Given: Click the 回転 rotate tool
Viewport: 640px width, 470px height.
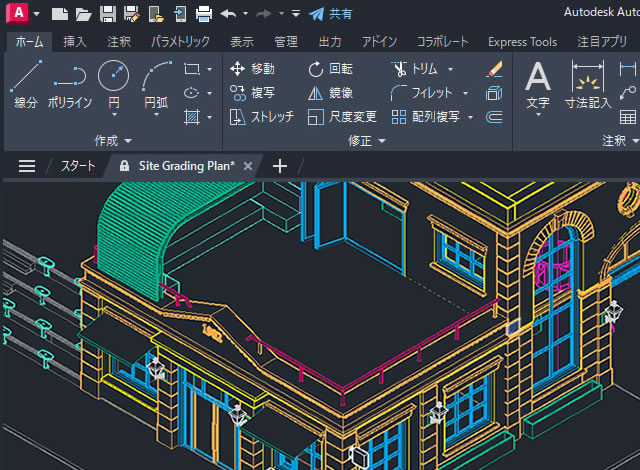Looking at the screenshot, I should (330, 69).
